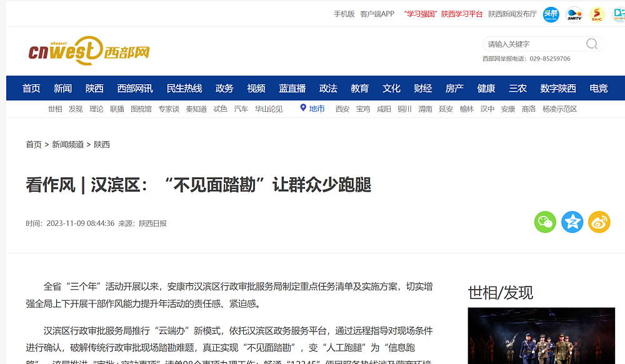Share article via blue QQ Zone star icon
The width and height of the screenshot is (625, 364).
[x=572, y=222]
